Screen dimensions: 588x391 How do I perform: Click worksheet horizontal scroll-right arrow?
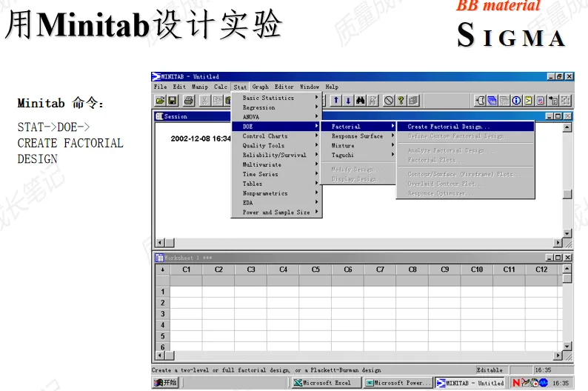pos(558,355)
